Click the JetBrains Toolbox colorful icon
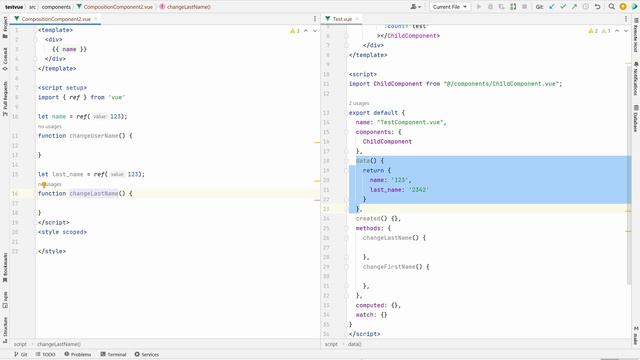This screenshot has height=360, width=640. click(634, 7)
